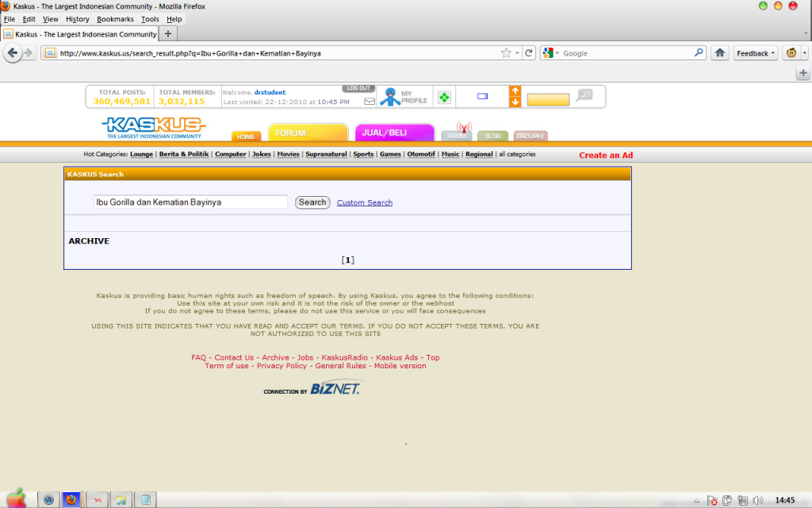Bookmark this page with the star icon
The height and width of the screenshot is (508, 812).
[x=506, y=53]
